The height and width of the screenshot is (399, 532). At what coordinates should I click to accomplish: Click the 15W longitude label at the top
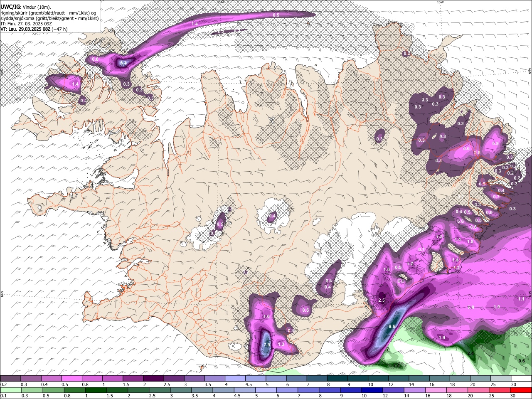point(440,2)
